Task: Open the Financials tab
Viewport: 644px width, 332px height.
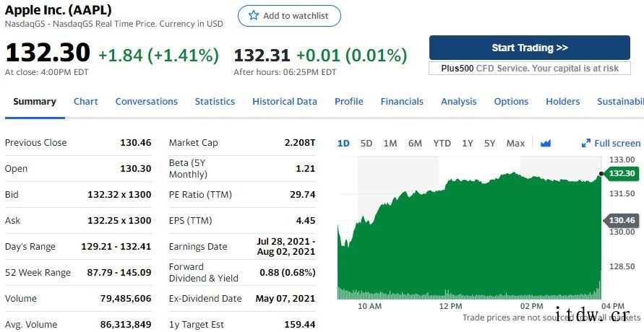Action: 402,102
